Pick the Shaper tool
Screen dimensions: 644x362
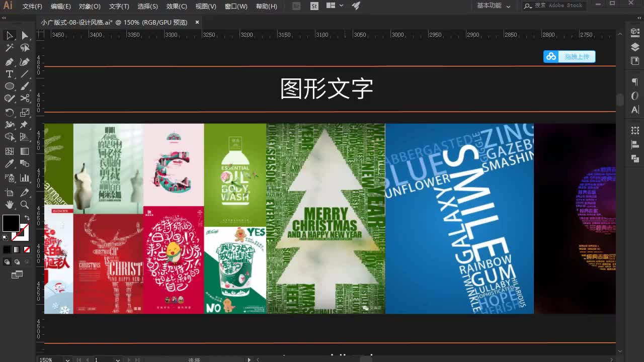pos(10,99)
